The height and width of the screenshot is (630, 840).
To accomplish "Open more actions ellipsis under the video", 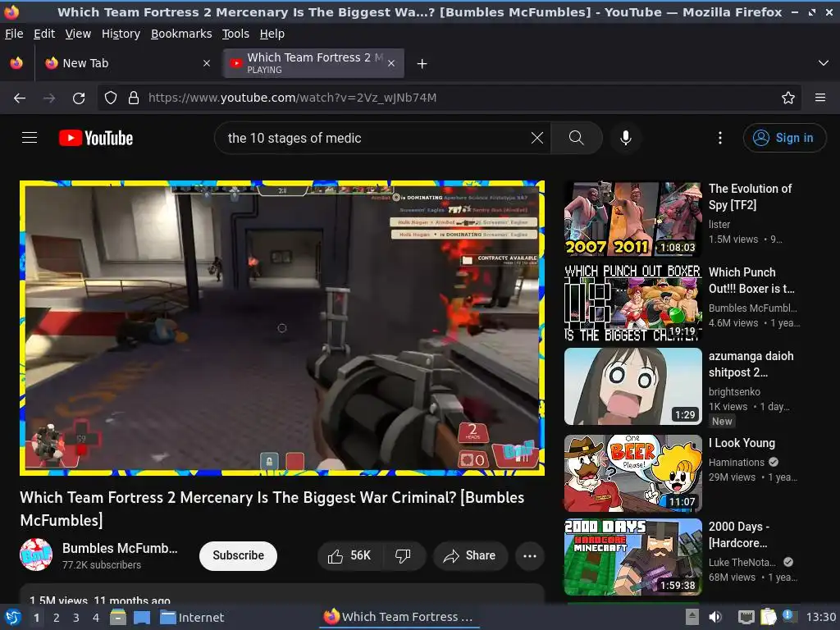I will (x=530, y=556).
